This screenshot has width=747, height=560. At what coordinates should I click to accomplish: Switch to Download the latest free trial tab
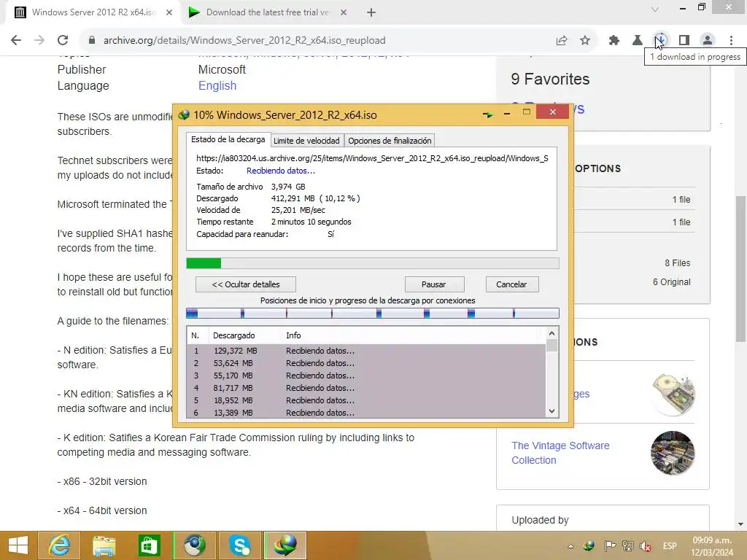267,12
